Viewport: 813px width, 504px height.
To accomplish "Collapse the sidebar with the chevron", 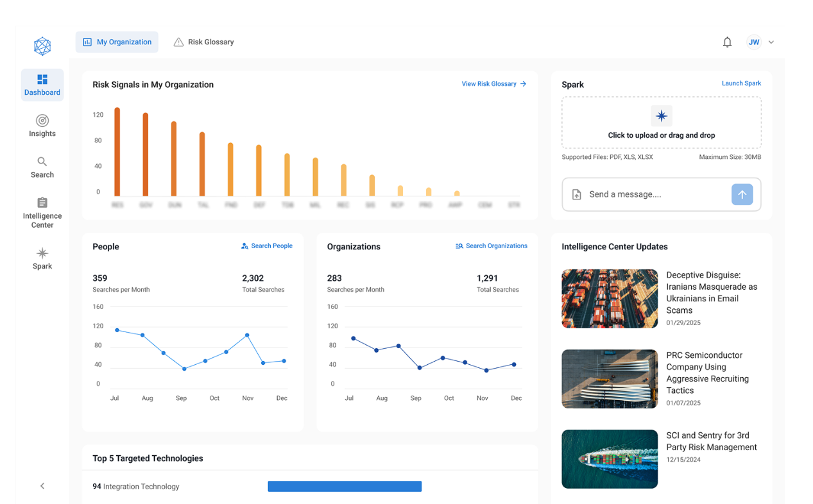I will pos(42,486).
